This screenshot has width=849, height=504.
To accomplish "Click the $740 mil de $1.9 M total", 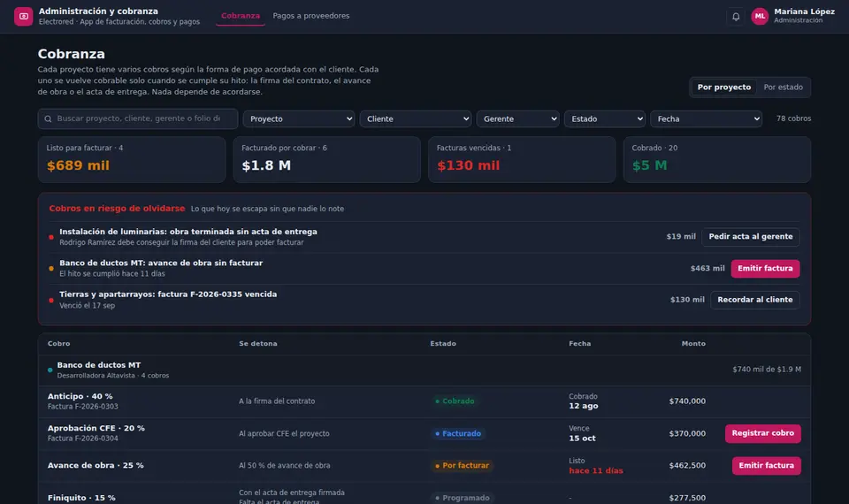I will click(x=767, y=370).
